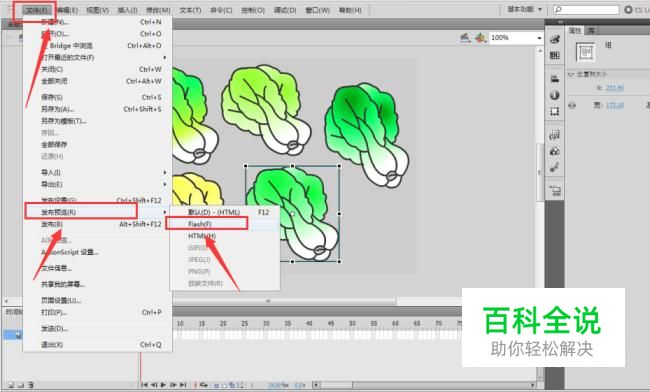This screenshot has width=650, height=392.
Task: Choose 默认(D) - (HTML) preview option
Action: 225,212
